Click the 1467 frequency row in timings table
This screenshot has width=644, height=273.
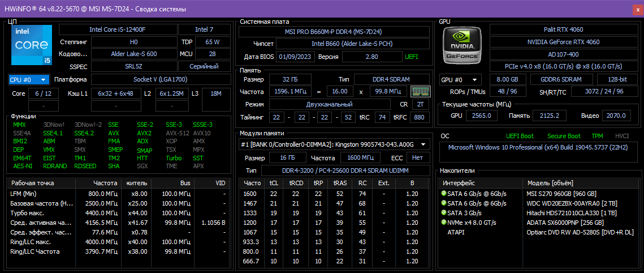pyautogui.click(x=334, y=203)
